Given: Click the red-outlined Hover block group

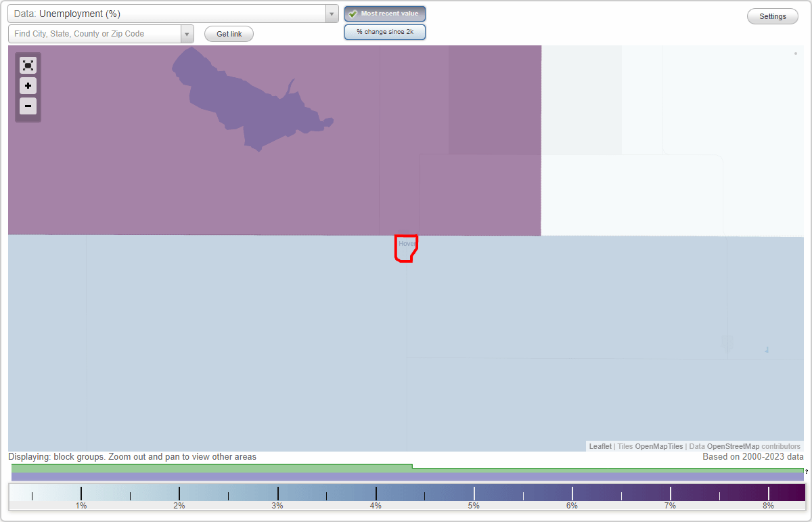Looking at the screenshot, I should point(405,248).
